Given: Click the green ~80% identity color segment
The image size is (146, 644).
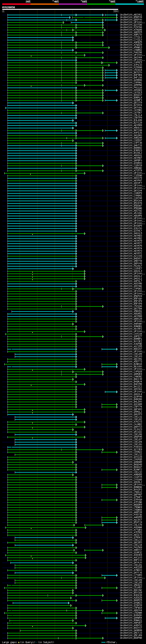Looking at the screenshot, I should tap(101, 4).
